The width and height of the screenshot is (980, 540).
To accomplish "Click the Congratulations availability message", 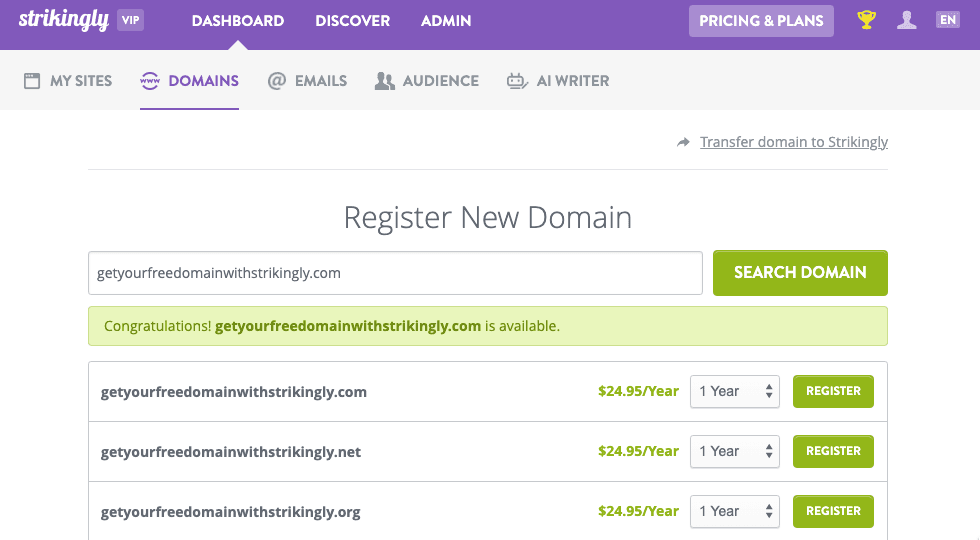I will point(488,326).
